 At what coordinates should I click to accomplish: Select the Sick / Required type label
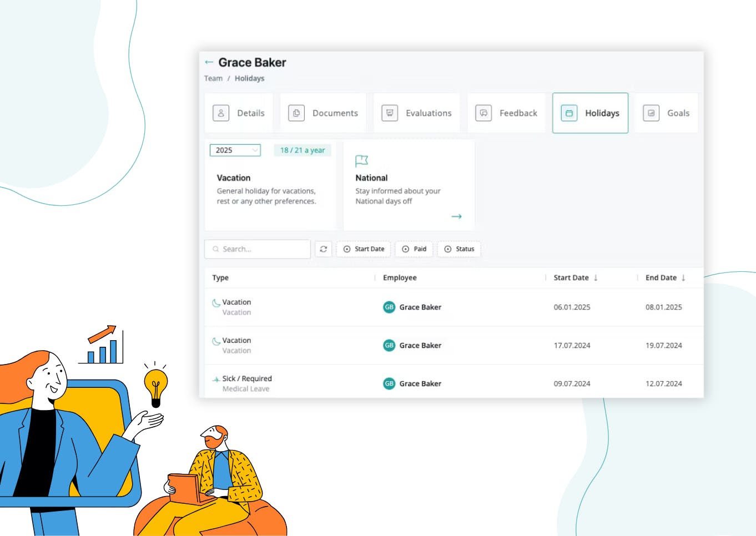tap(247, 379)
